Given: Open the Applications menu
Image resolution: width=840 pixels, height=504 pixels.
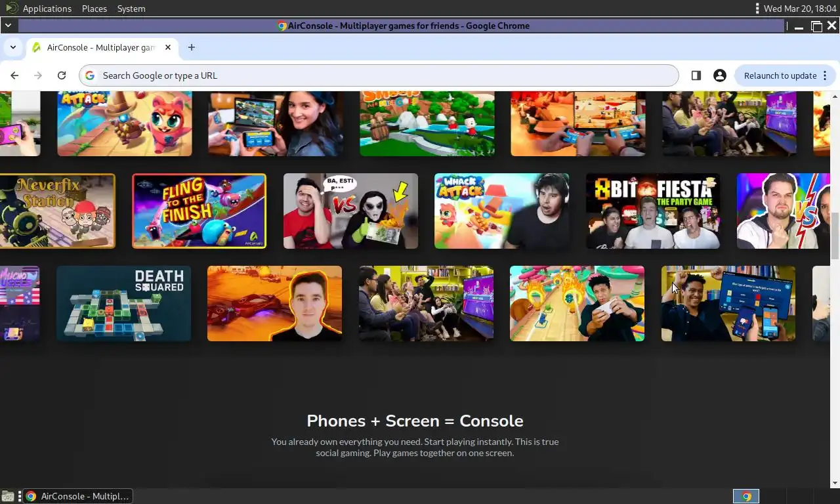Looking at the screenshot, I should (x=47, y=9).
